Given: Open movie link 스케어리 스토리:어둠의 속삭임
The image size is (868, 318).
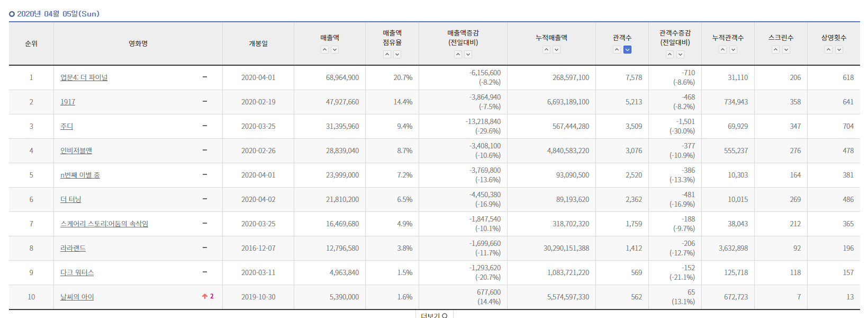Looking at the screenshot, I should tap(104, 224).
